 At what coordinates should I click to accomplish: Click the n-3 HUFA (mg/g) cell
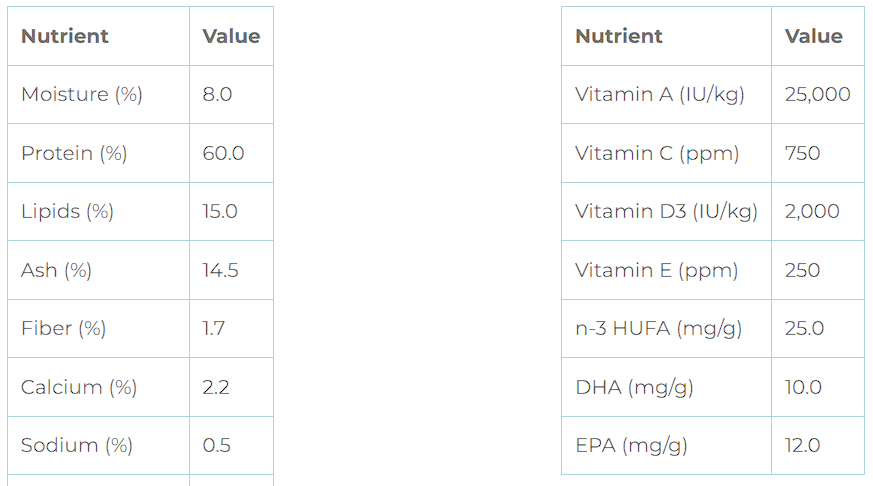[x=658, y=328]
